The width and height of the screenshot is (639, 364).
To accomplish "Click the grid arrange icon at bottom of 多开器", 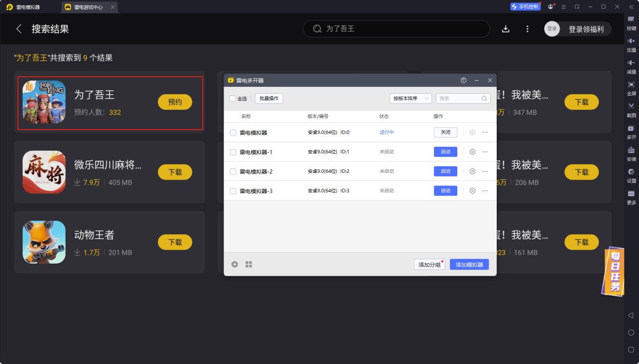I will tap(249, 264).
